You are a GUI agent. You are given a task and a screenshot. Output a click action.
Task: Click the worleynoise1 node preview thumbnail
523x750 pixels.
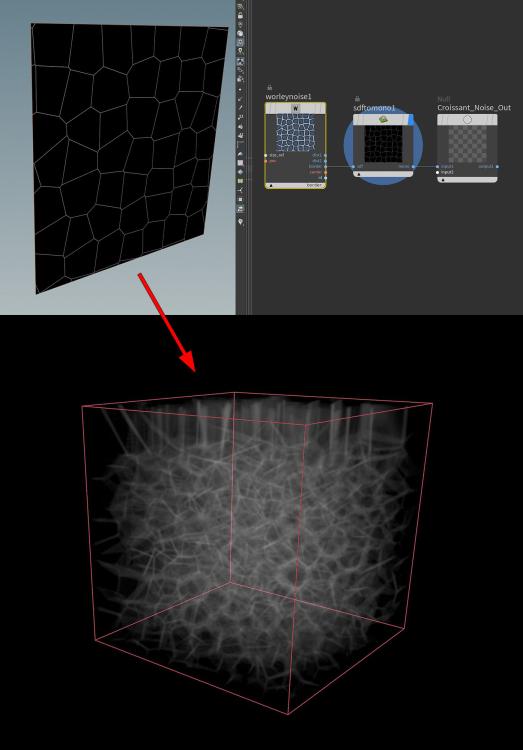tap(295, 132)
